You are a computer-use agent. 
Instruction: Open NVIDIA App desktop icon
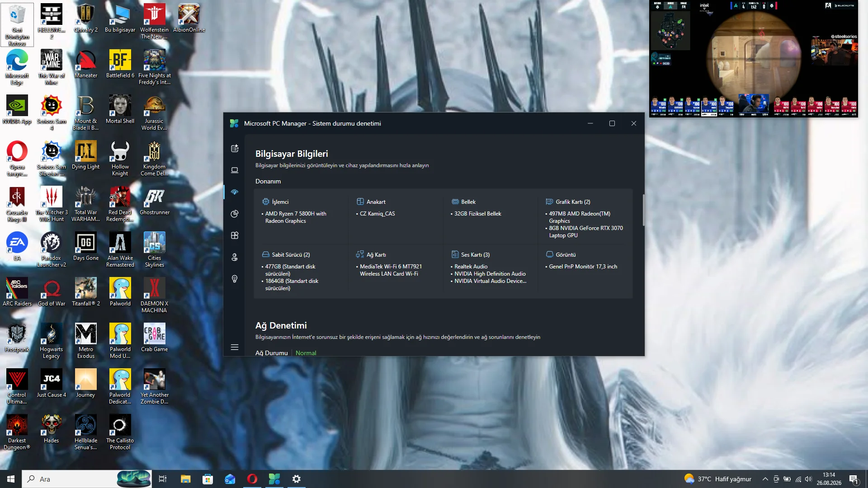click(x=17, y=109)
